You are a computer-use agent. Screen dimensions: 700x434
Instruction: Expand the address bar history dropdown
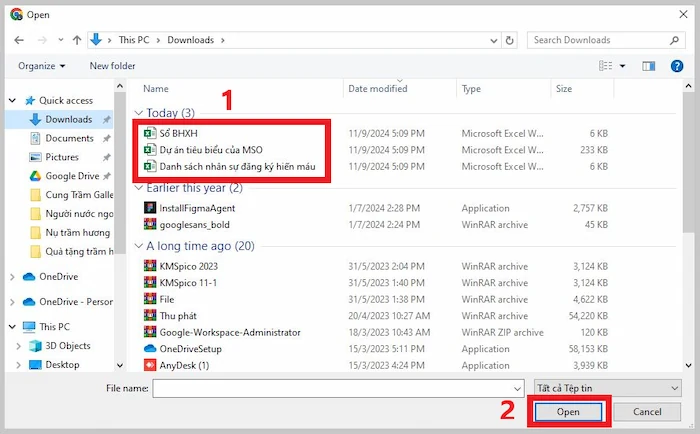[494, 41]
